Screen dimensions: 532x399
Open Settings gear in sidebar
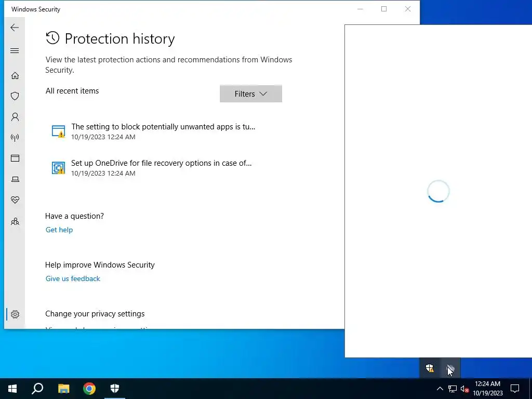pos(15,314)
